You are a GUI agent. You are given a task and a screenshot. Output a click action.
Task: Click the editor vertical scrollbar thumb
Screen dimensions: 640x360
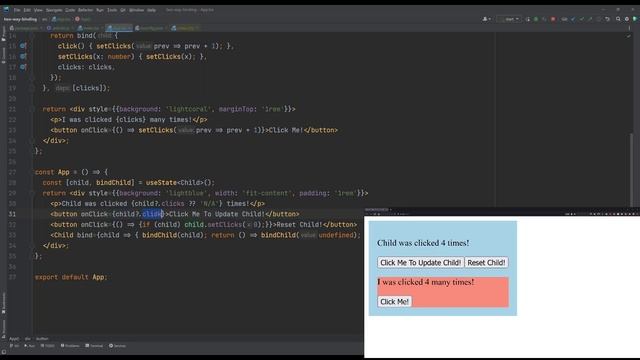631,169
